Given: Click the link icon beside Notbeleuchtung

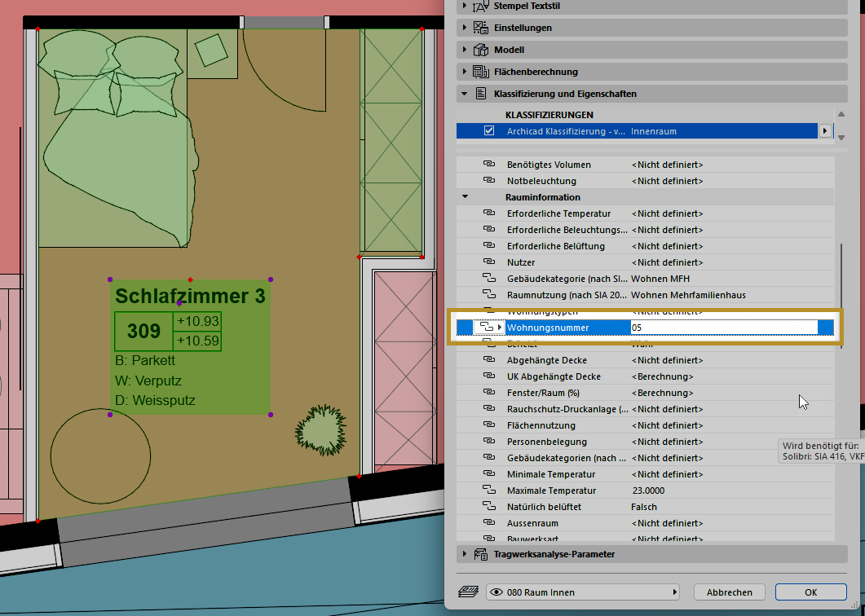Looking at the screenshot, I should (489, 181).
